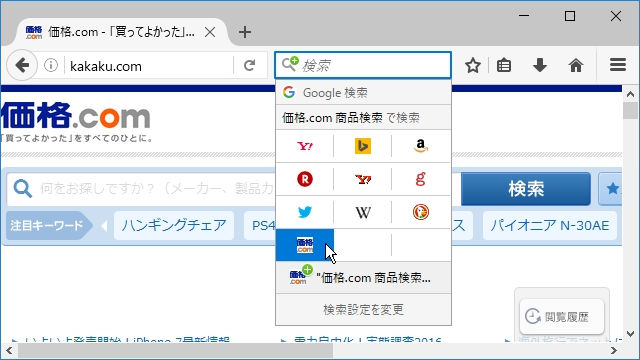Viewport: 640px width, 360px height.
Task: Open the downloads arrow icon
Action: [540, 65]
